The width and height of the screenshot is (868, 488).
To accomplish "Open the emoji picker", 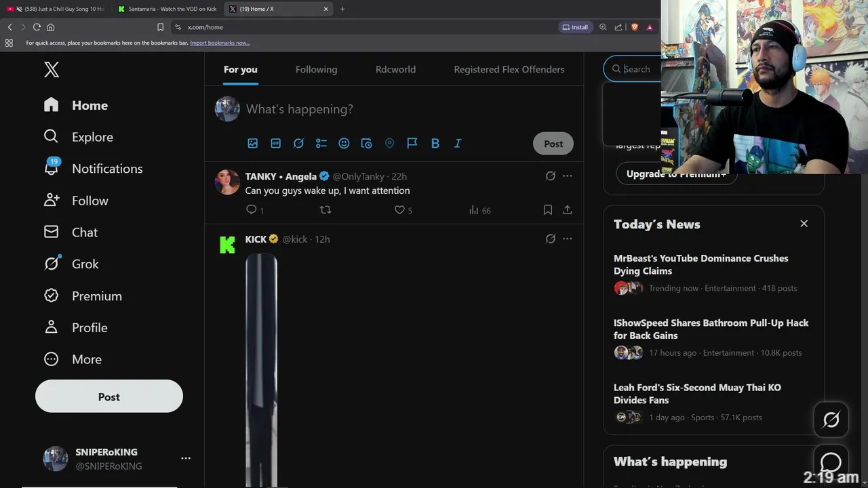I will click(344, 143).
